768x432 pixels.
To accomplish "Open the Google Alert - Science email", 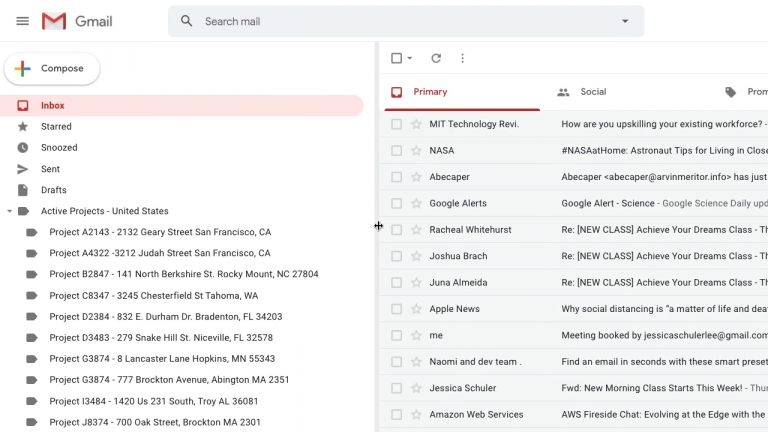I will (664, 203).
